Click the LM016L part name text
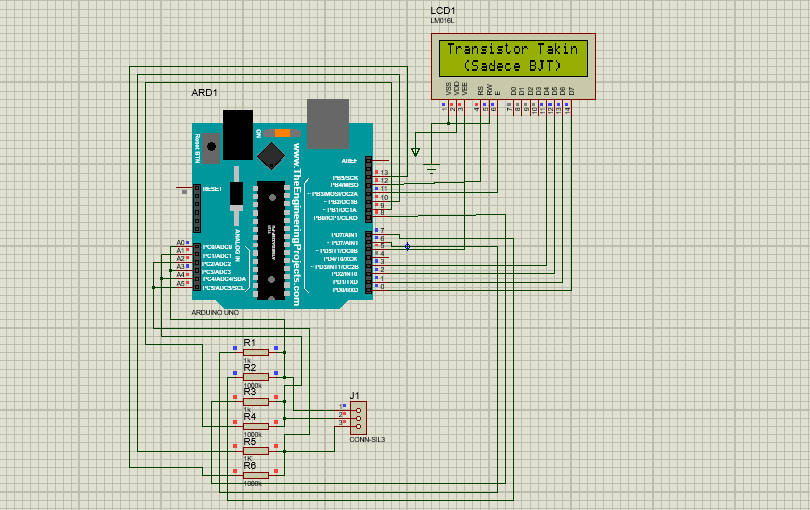Image resolution: width=810 pixels, height=510 pixels. point(442,21)
